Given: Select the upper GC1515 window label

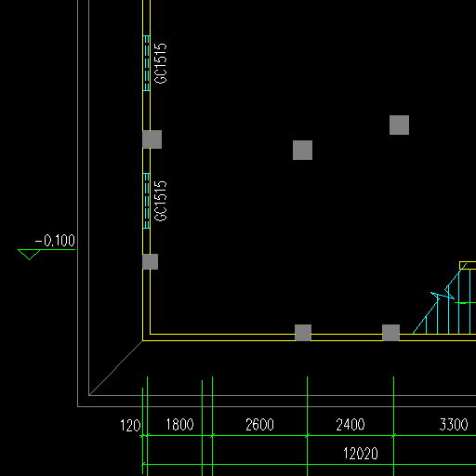Looking at the screenshot, I should (x=161, y=63).
